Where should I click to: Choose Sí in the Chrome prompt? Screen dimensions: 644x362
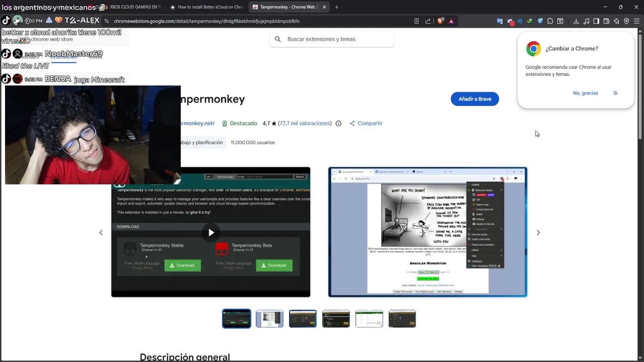point(615,93)
